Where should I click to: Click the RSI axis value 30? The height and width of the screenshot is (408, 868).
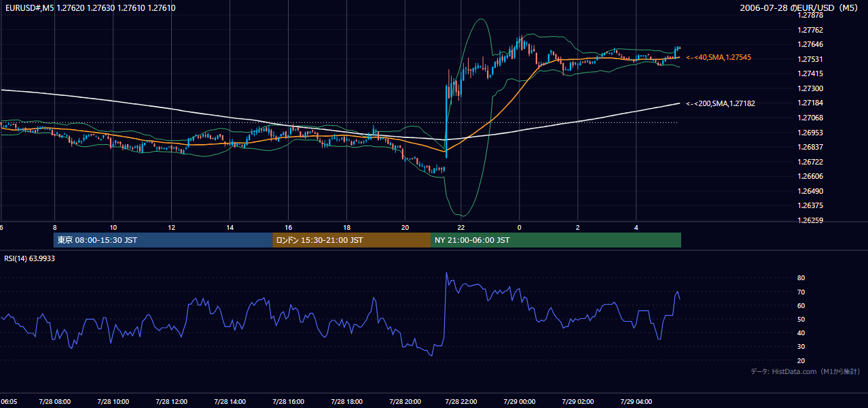(801, 347)
